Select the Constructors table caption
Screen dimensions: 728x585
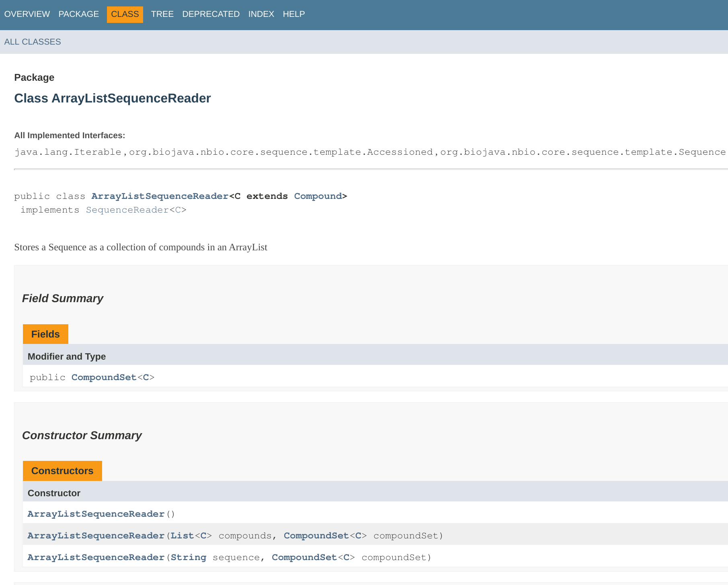click(62, 470)
